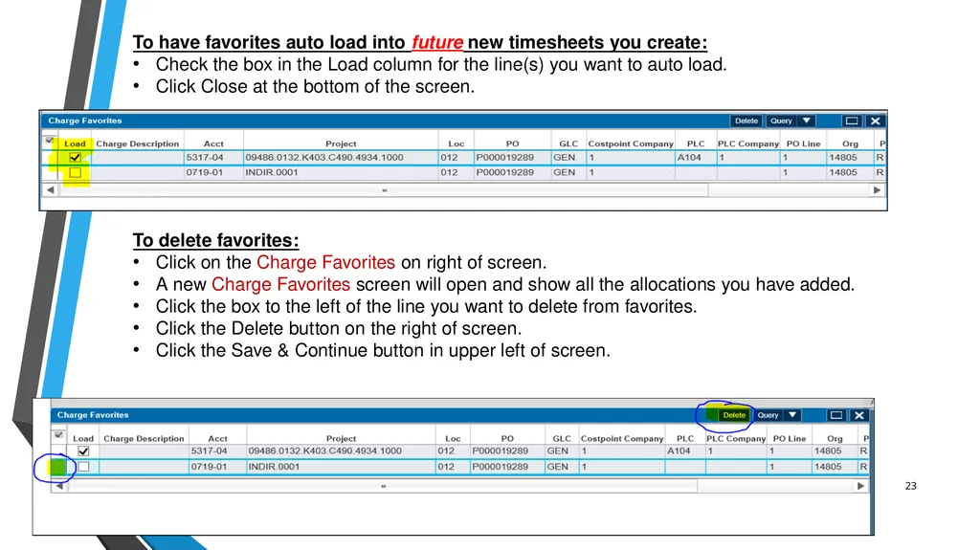Click PO Line column header in lower panel
The image size is (980, 550).
789,439
